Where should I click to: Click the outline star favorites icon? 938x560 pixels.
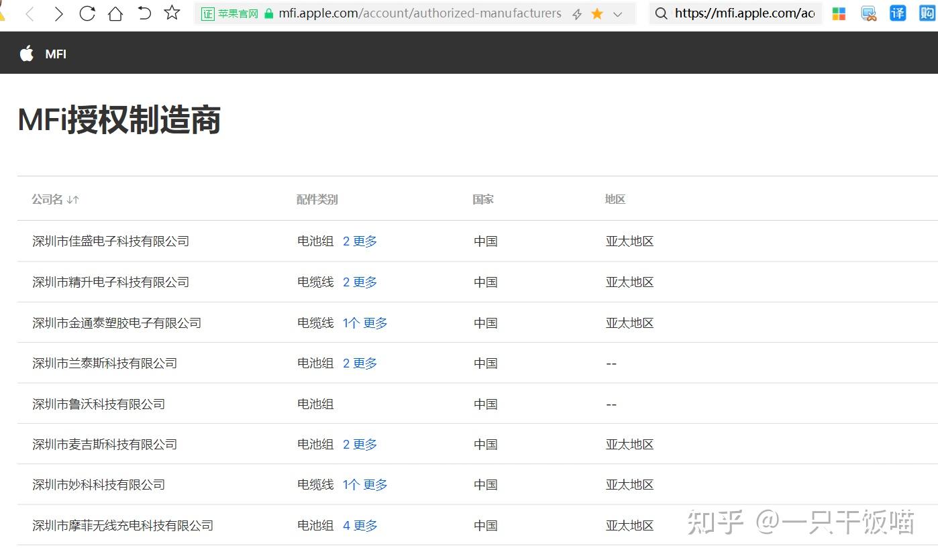172,13
